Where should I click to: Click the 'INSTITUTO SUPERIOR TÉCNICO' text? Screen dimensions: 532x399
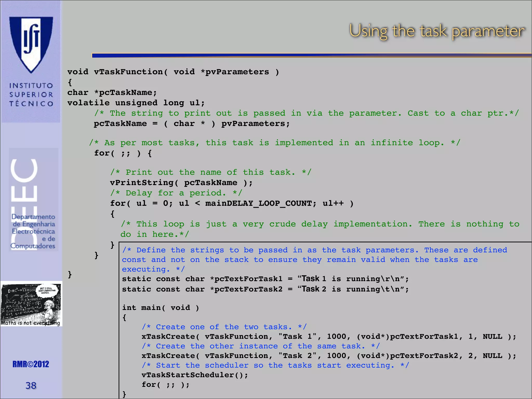point(31,95)
